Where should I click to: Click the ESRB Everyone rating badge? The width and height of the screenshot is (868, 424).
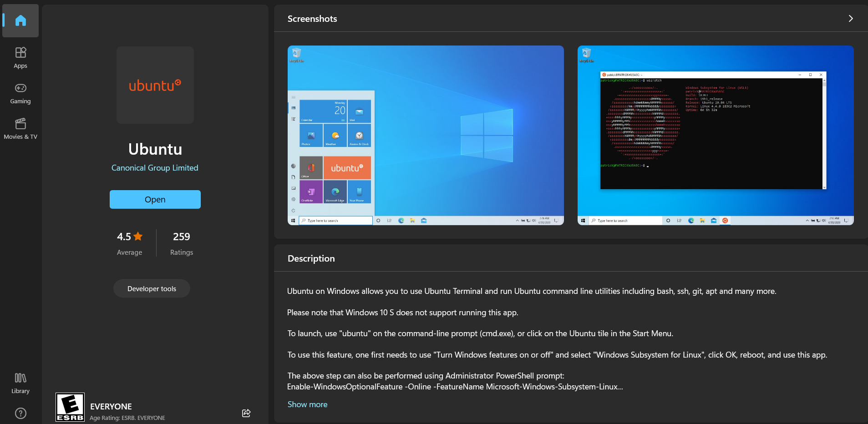70,407
